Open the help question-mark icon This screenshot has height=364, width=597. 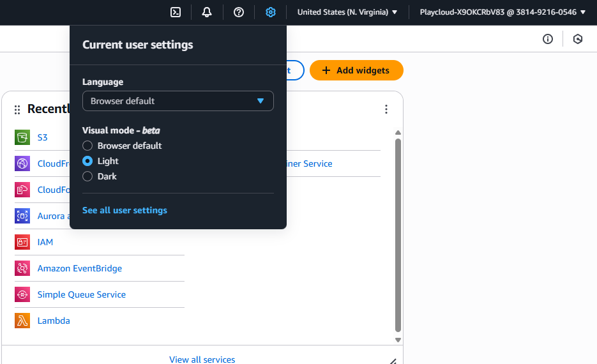239,12
